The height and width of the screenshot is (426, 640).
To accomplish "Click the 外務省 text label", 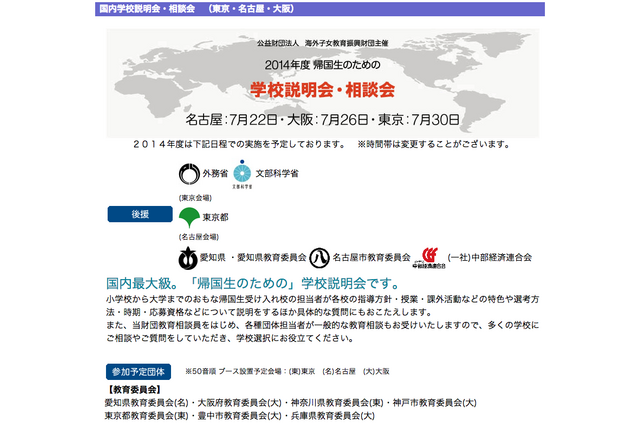I will tap(215, 173).
